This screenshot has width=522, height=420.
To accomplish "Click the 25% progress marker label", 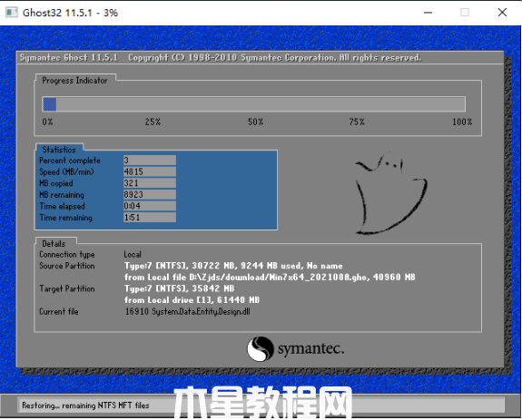I will click(153, 122).
